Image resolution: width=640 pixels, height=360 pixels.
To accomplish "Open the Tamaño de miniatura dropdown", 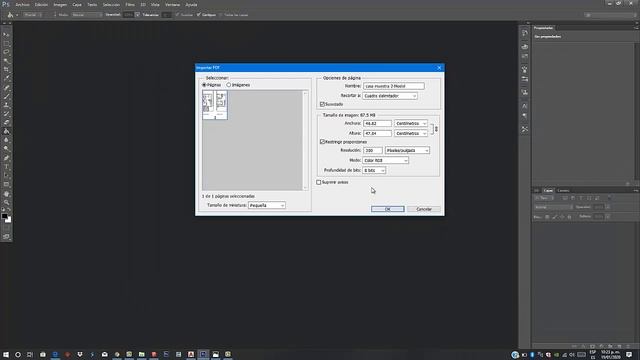I will pyautogui.click(x=267, y=205).
